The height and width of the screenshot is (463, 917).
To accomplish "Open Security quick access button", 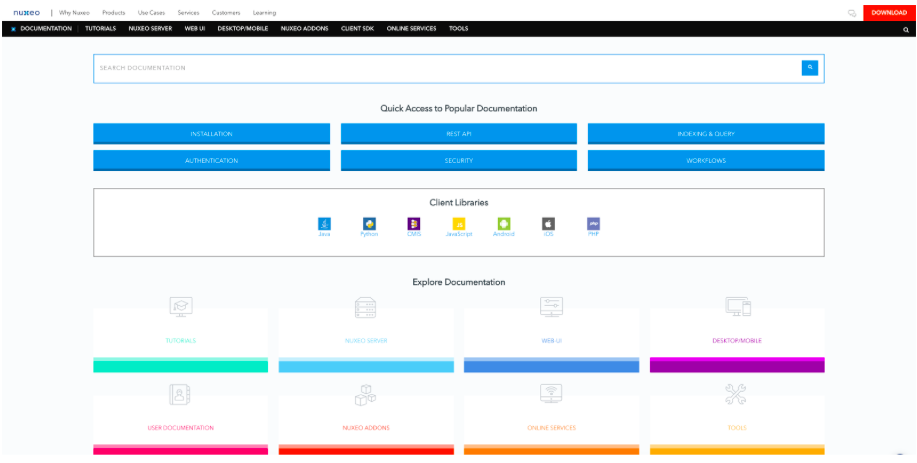I will (458, 161).
